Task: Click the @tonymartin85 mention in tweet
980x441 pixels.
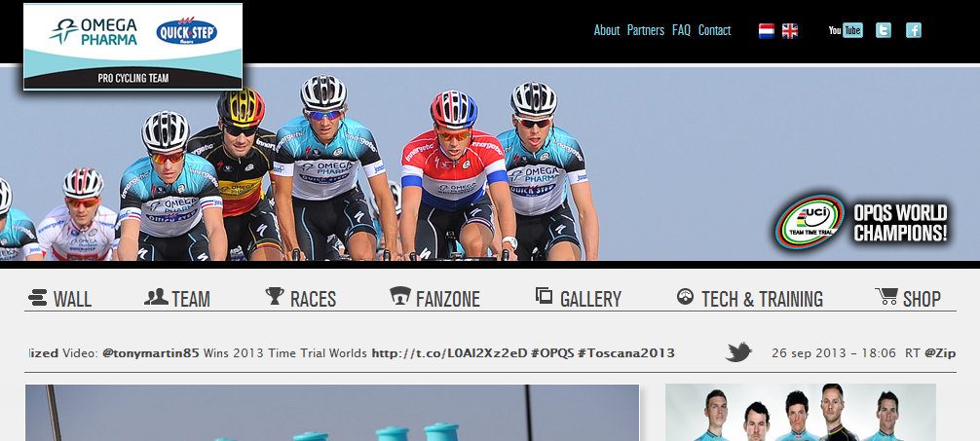Action: point(151,353)
